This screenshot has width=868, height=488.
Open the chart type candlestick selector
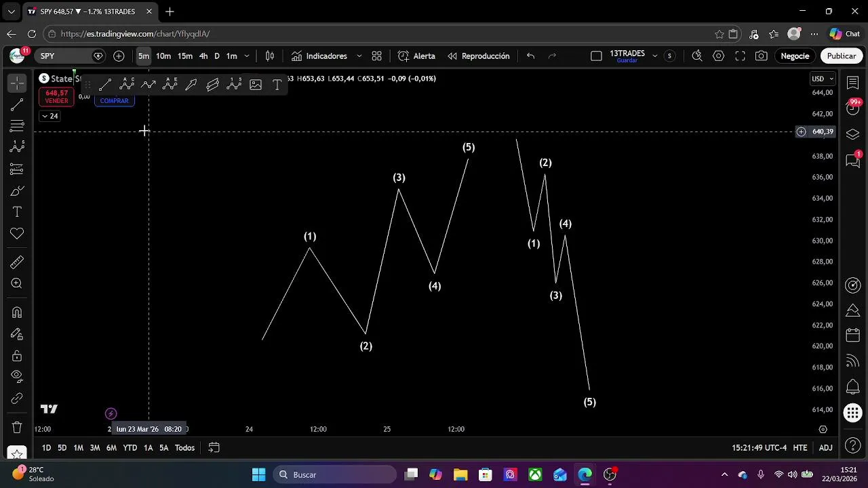[x=270, y=56]
